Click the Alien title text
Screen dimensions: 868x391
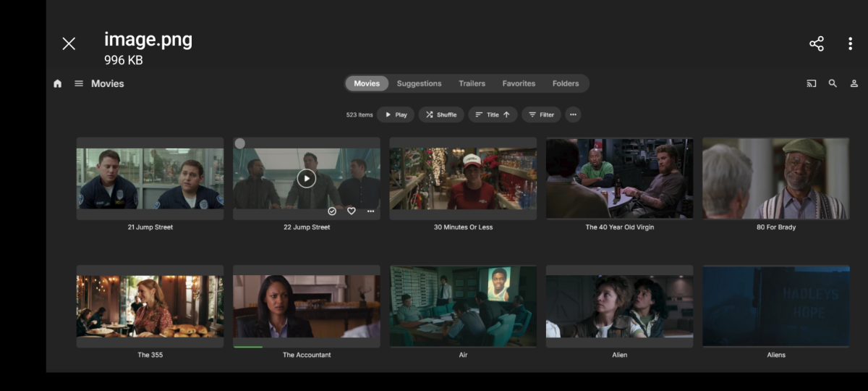(x=620, y=355)
